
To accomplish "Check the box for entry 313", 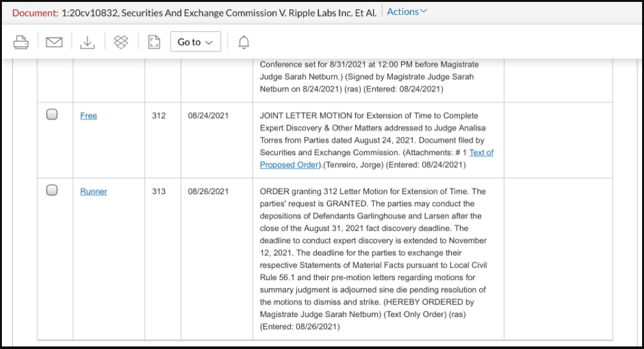I will click(x=52, y=190).
